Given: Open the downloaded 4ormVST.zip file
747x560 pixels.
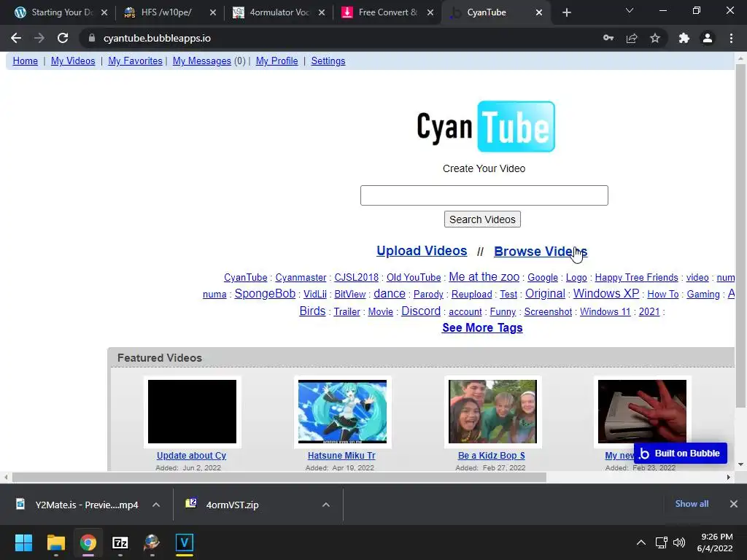Looking at the screenshot, I should coord(233,505).
